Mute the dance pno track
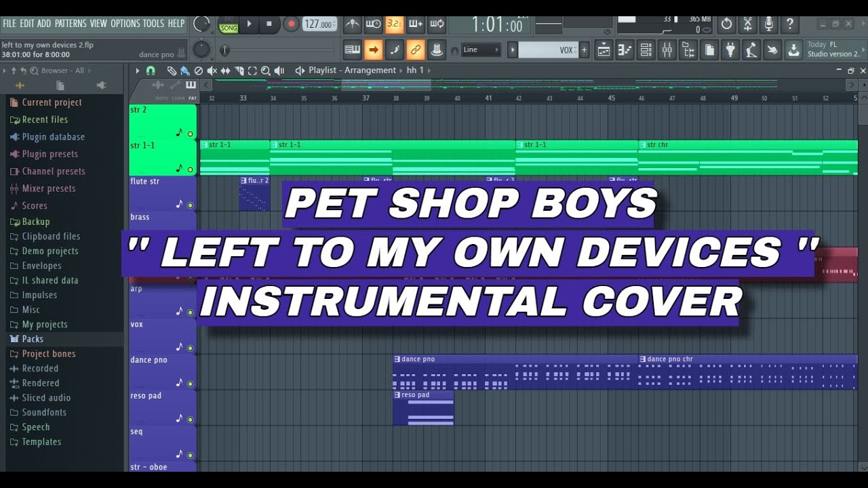Image resolution: width=868 pixels, height=488 pixels. click(191, 384)
